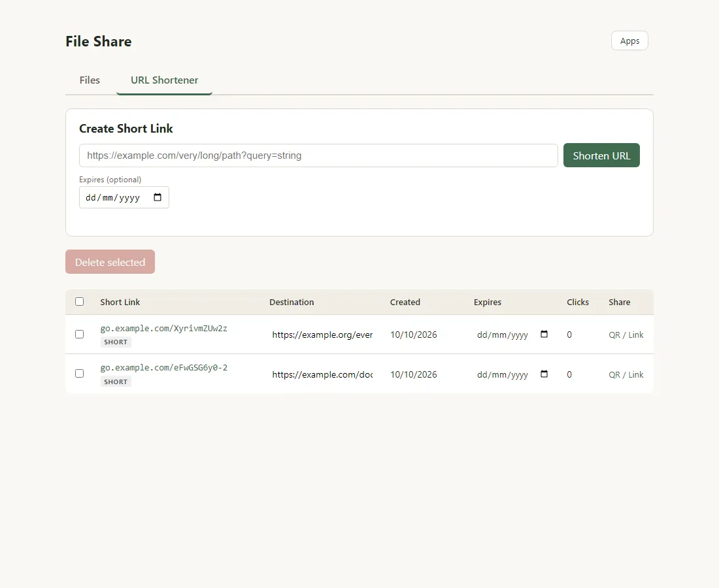Click the Created column header
The width and height of the screenshot is (719, 588).
(x=405, y=302)
